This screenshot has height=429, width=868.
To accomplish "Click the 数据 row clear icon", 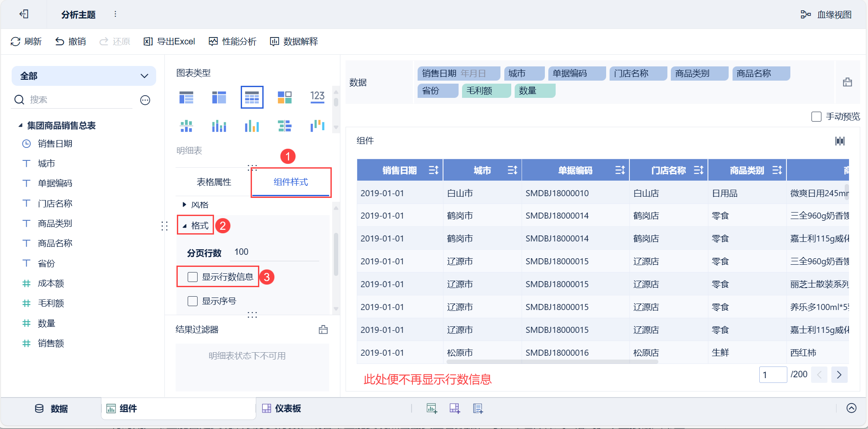I will [x=847, y=82].
